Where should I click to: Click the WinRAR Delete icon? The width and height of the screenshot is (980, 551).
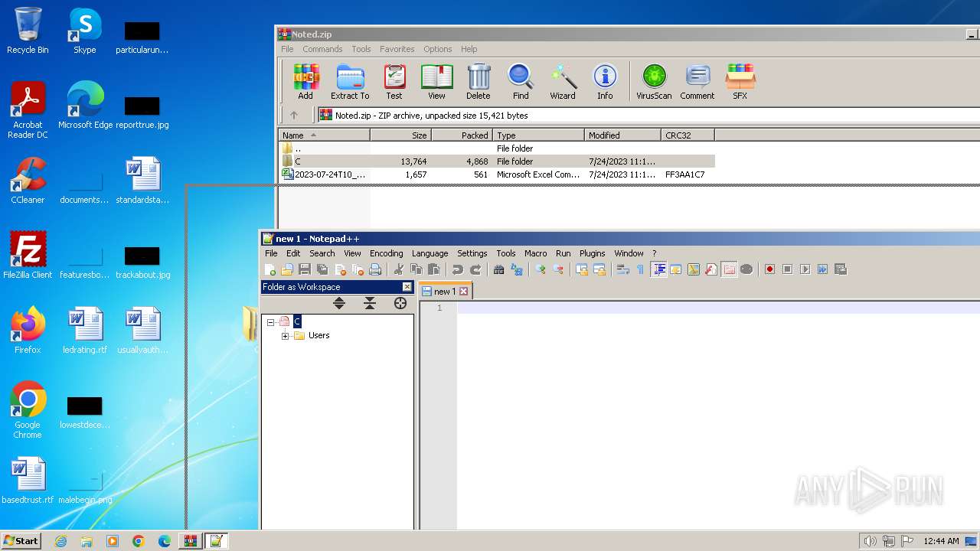[x=479, y=82]
